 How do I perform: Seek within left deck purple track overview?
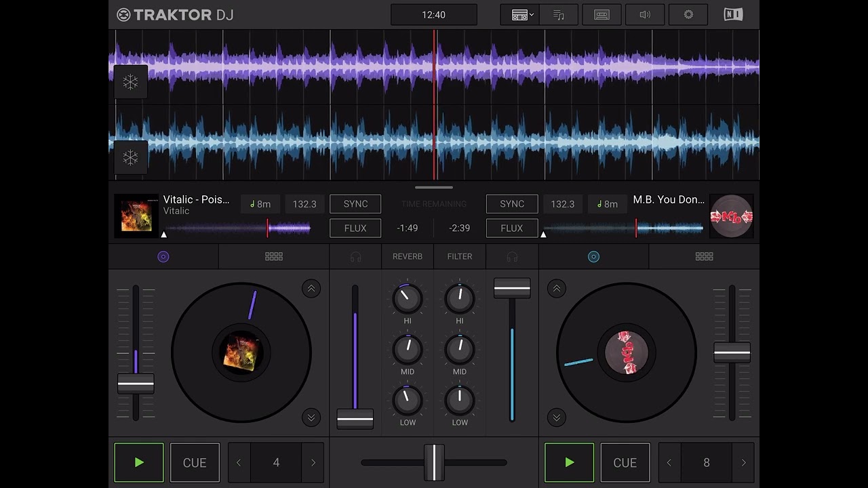[237, 228]
